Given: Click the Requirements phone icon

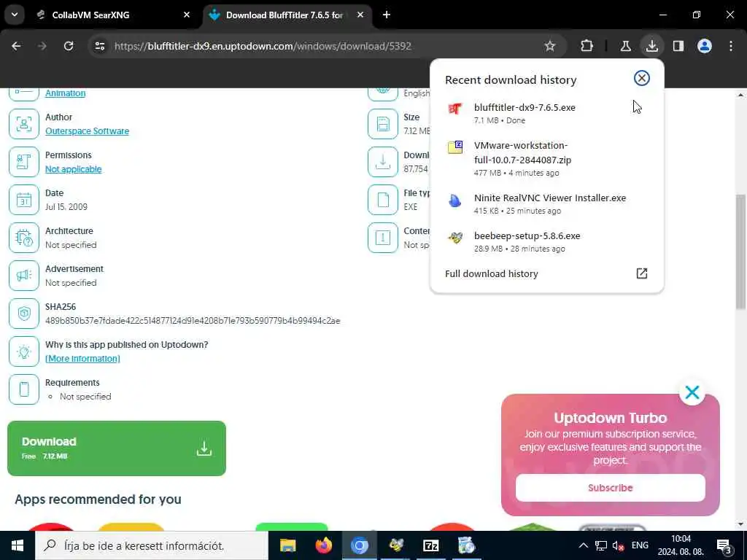Looking at the screenshot, I should [x=24, y=389].
